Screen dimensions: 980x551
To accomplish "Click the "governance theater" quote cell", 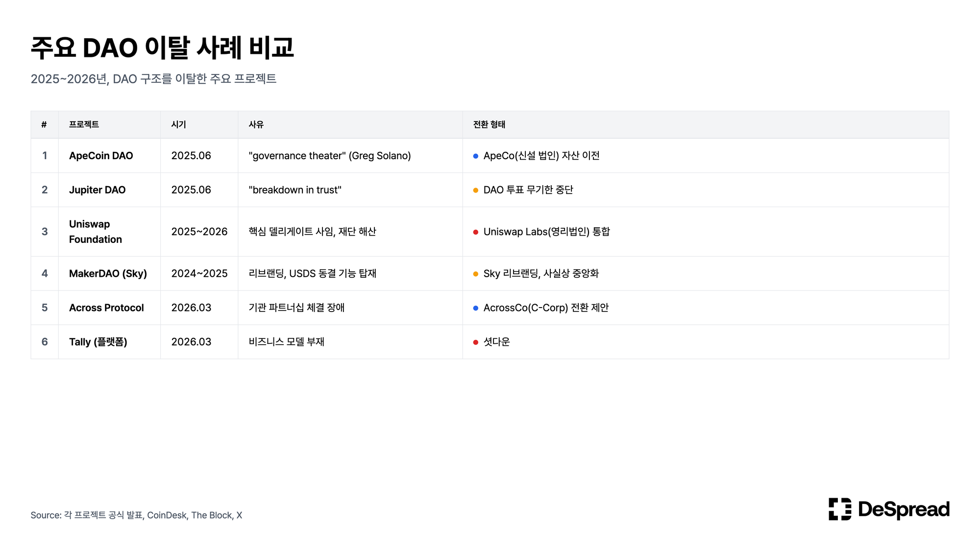I will click(329, 156).
